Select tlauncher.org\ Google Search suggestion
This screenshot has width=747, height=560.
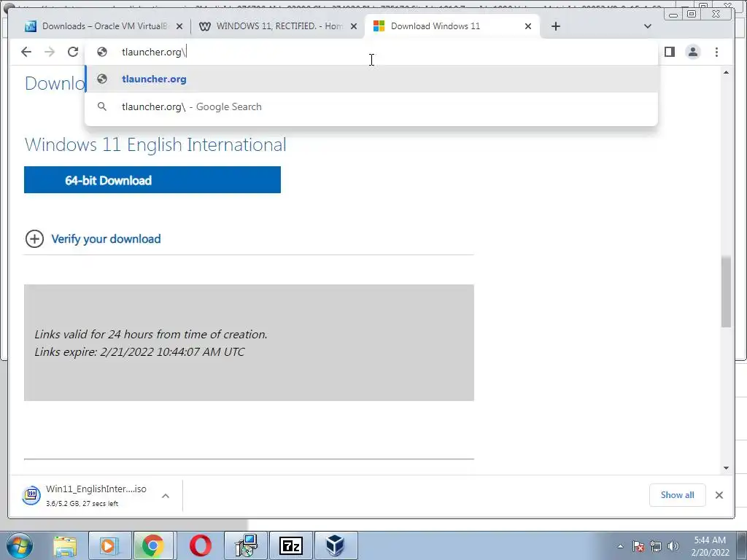[371, 106]
